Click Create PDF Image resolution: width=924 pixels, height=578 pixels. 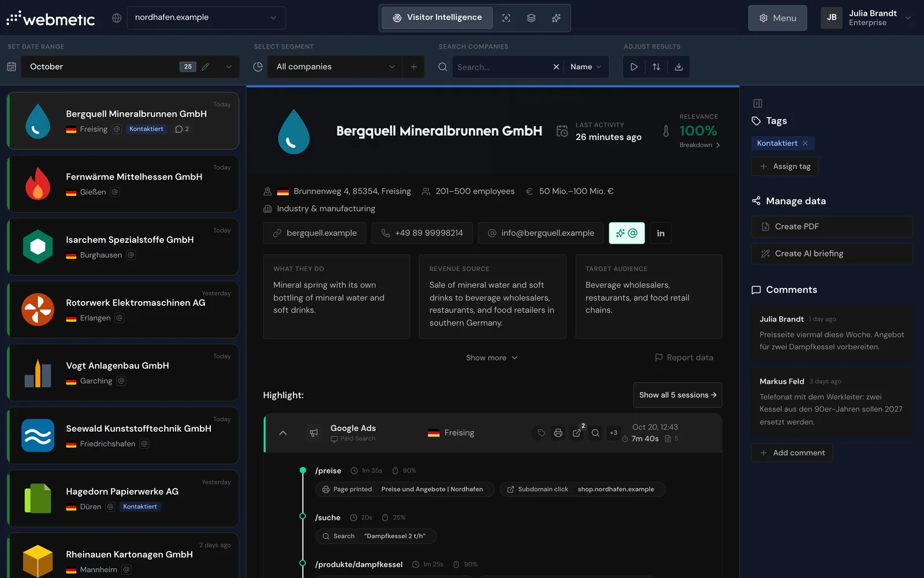832,227
